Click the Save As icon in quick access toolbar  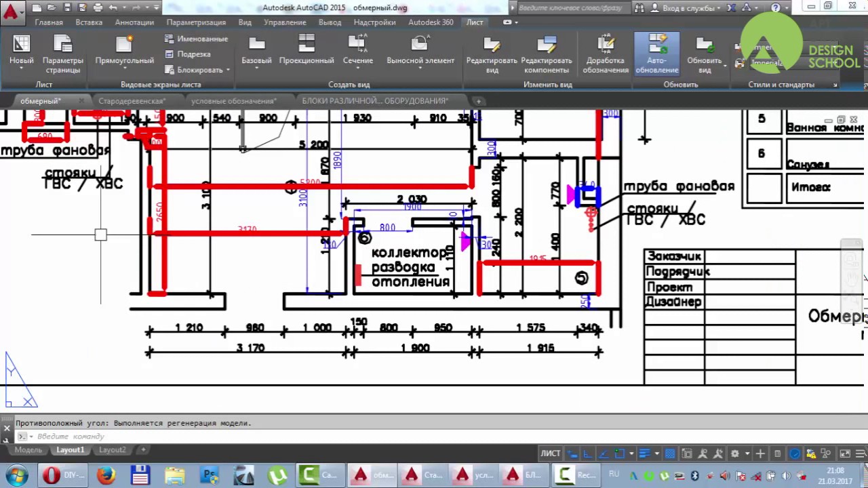[x=81, y=8]
